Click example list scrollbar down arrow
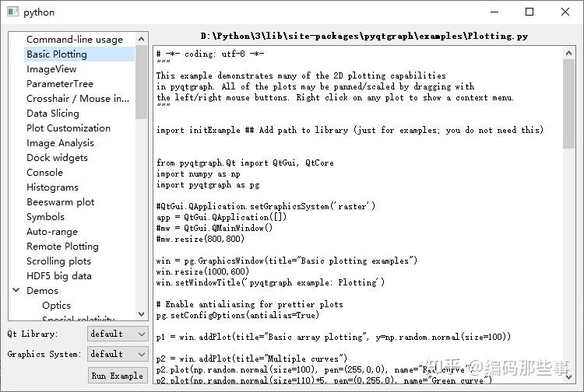Image resolution: width=584 pixels, height=392 pixels. pos(141,314)
